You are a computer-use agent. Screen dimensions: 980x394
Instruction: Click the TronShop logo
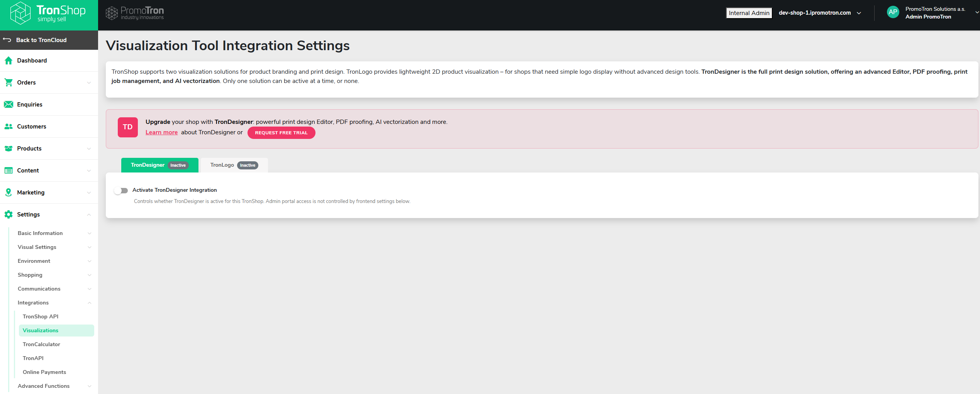(x=48, y=13)
